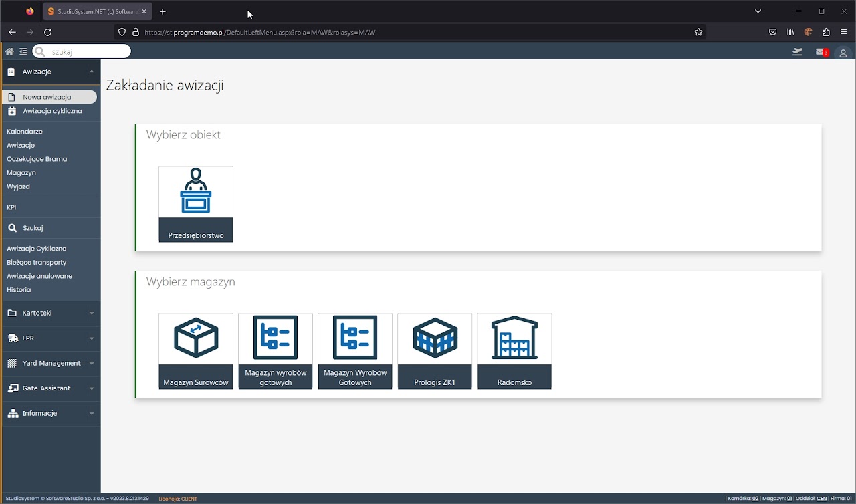Toggle the sidebar menu collapse icon

(x=23, y=51)
